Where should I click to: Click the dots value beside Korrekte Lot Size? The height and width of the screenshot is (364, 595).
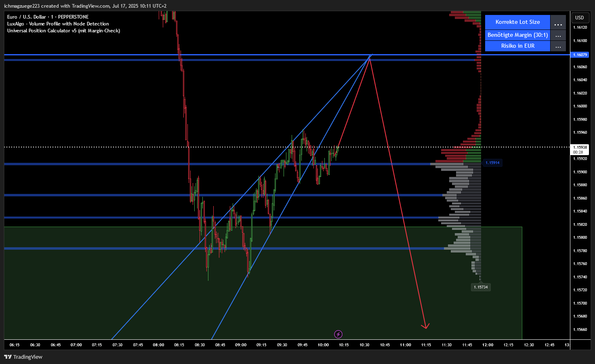(x=558, y=22)
